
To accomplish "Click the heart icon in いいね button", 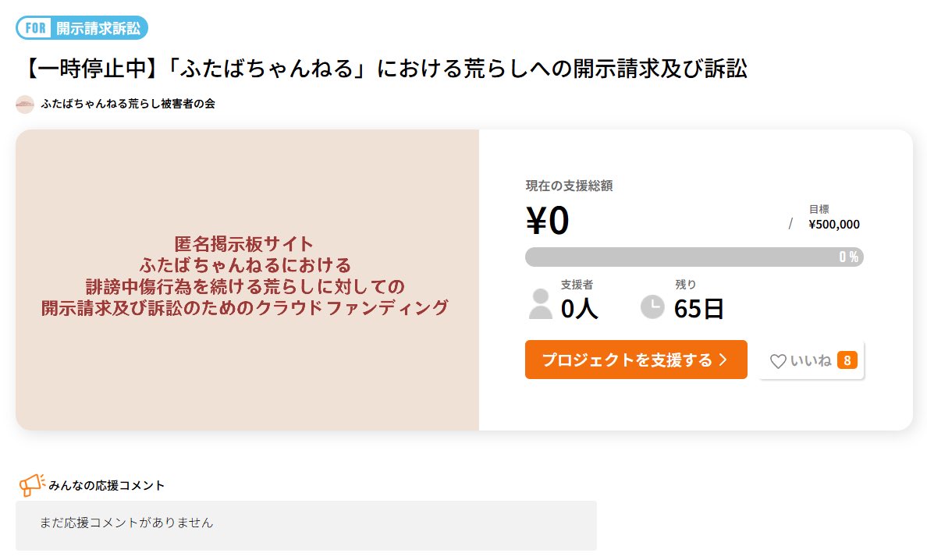I will click(x=778, y=361).
